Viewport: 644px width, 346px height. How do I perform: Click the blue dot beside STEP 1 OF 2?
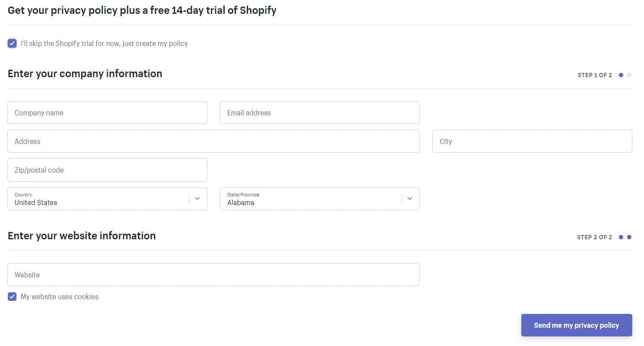(x=621, y=75)
